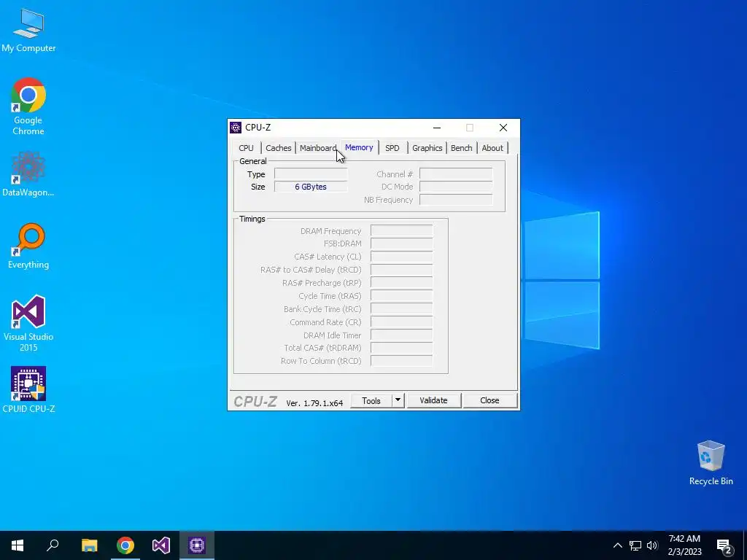Switch to the Bench tab
747x560 pixels.
pyautogui.click(x=462, y=148)
